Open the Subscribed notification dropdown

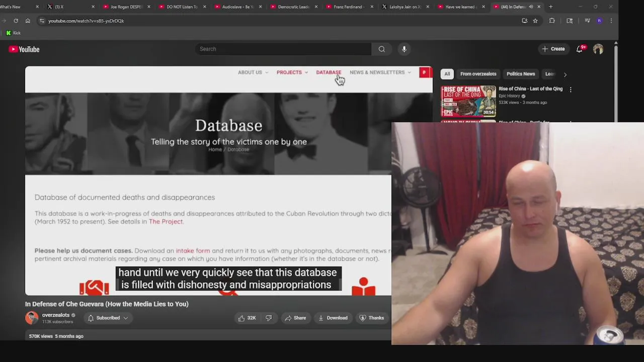pyautogui.click(x=108, y=318)
